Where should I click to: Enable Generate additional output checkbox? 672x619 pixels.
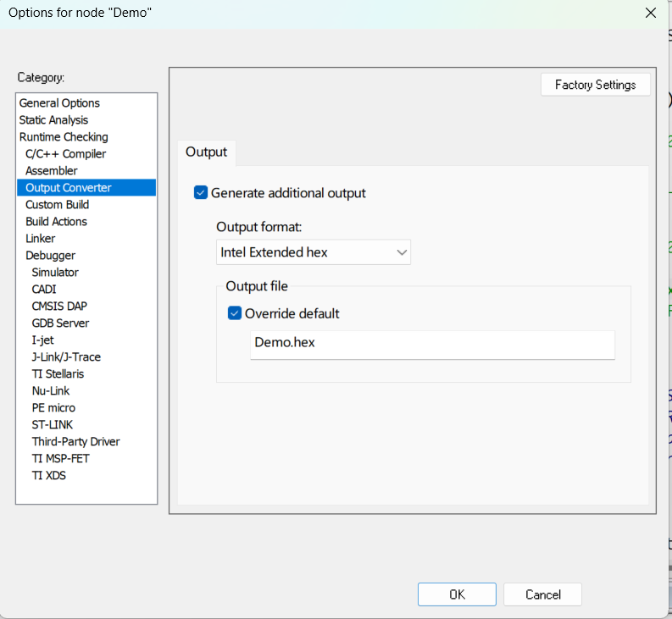(201, 193)
